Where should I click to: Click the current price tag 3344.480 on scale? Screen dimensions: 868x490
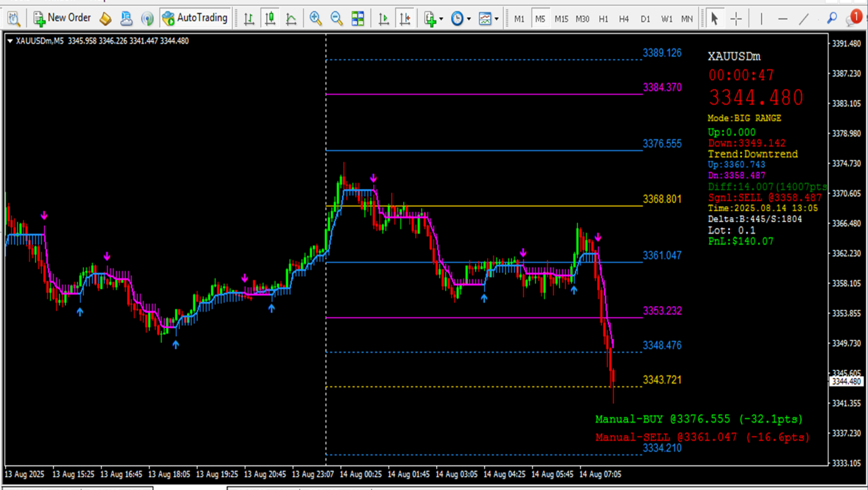coord(847,382)
